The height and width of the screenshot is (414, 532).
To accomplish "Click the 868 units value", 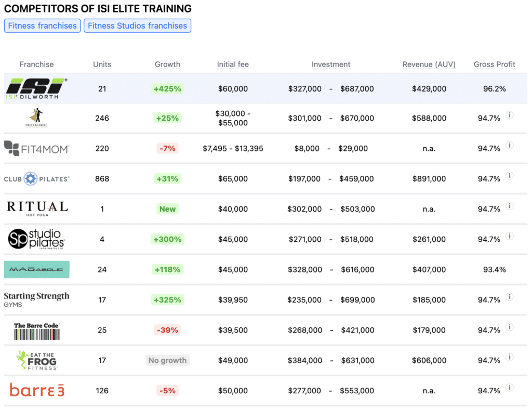I will (x=102, y=178).
